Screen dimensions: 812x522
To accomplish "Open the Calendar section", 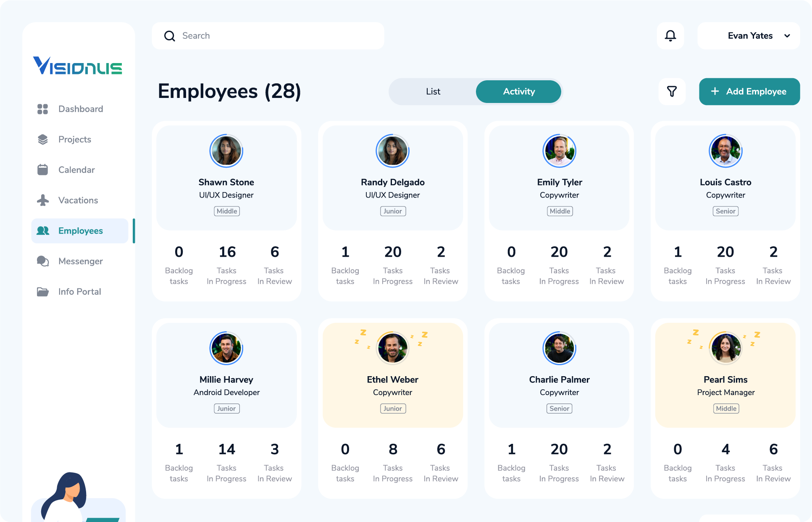I will pos(42,170).
